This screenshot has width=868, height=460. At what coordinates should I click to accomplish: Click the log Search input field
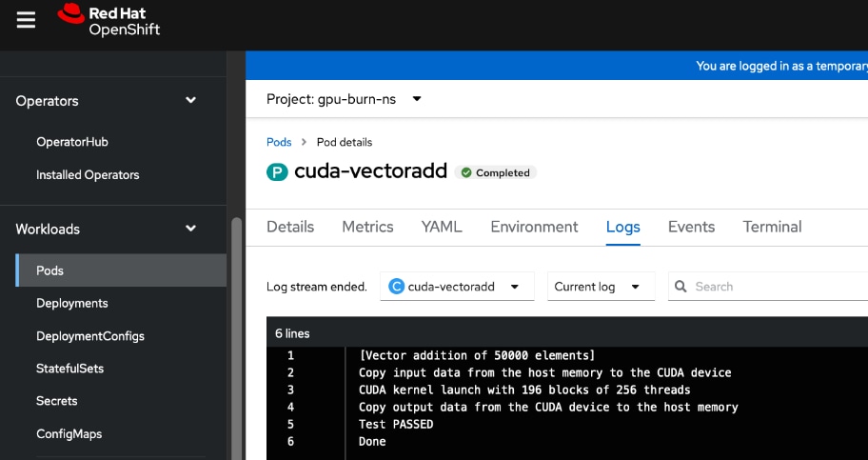point(768,287)
